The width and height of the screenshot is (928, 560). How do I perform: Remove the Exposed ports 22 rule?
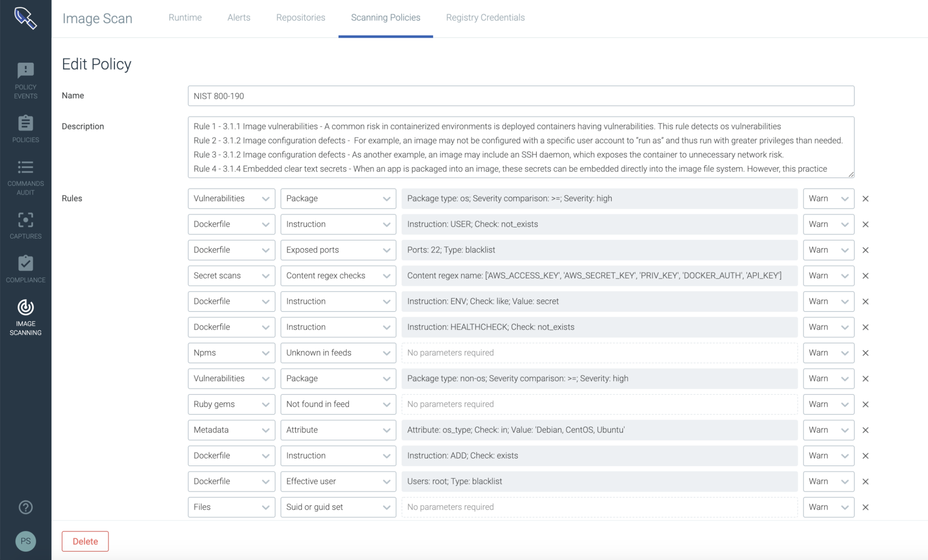tap(866, 250)
